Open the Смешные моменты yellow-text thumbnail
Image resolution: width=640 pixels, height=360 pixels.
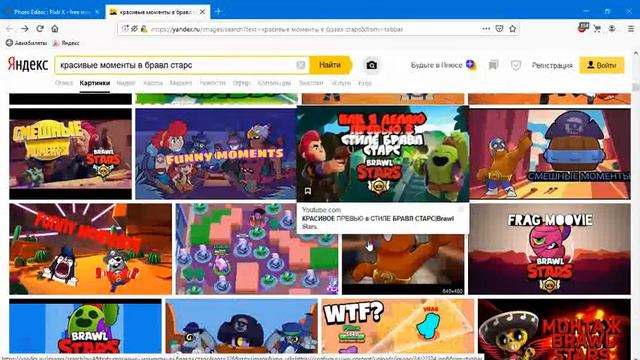[x=71, y=153]
